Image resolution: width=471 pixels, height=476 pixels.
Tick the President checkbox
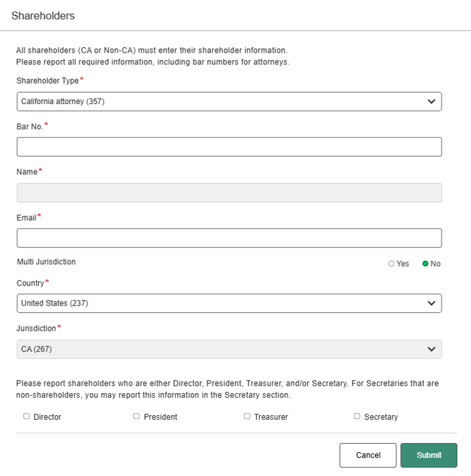tap(137, 416)
